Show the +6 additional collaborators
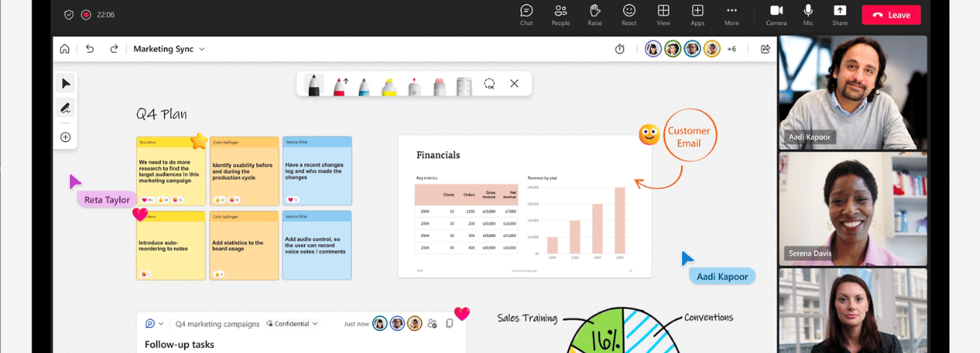 pos(731,49)
